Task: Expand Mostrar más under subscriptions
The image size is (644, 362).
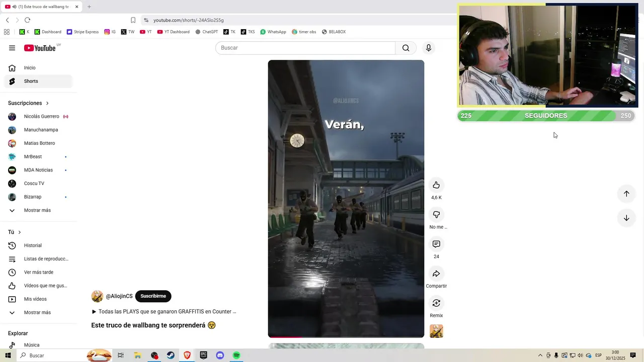Action: click(38, 210)
